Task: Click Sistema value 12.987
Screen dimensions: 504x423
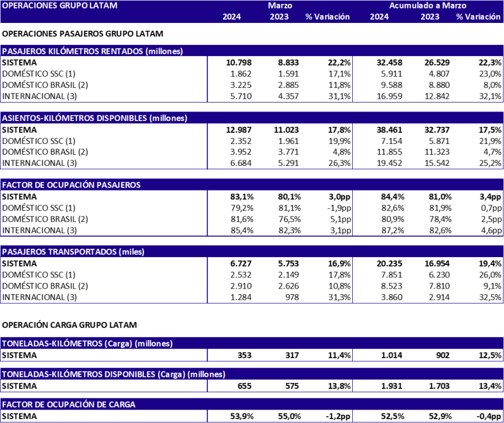Action: point(239,129)
